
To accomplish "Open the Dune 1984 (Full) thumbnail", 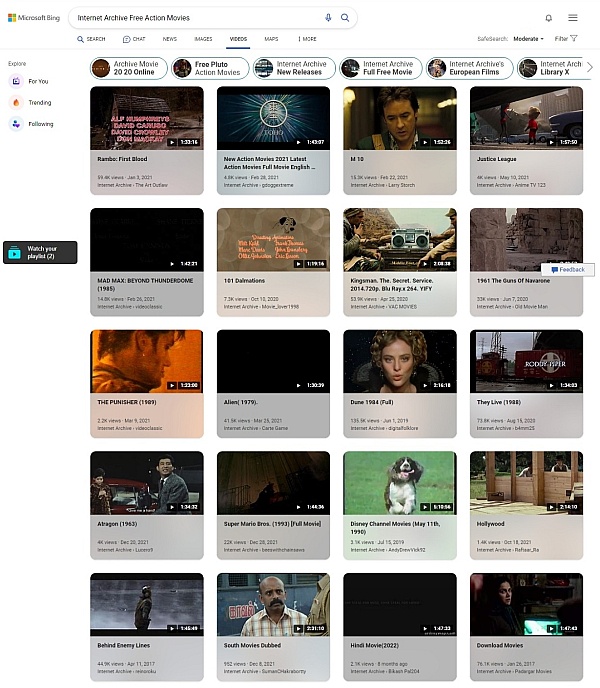I will pos(400,361).
